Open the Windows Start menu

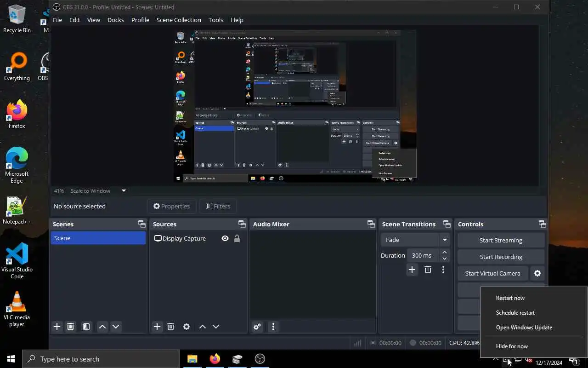click(11, 359)
